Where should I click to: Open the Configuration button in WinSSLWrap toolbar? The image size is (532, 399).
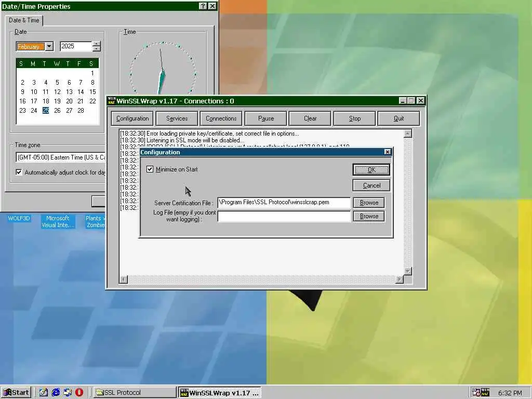pos(132,118)
